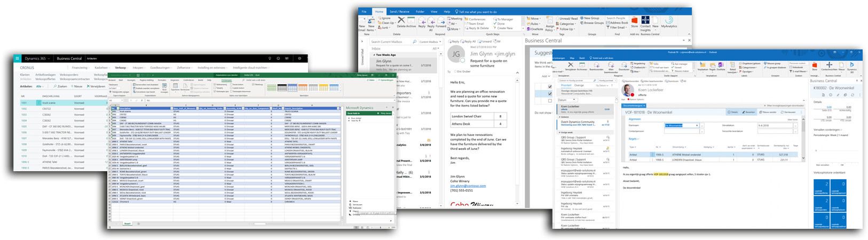Click Verwijderen delete icon in Artikelen toolbar
This screenshot has width=868, height=240.
click(88, 86)
